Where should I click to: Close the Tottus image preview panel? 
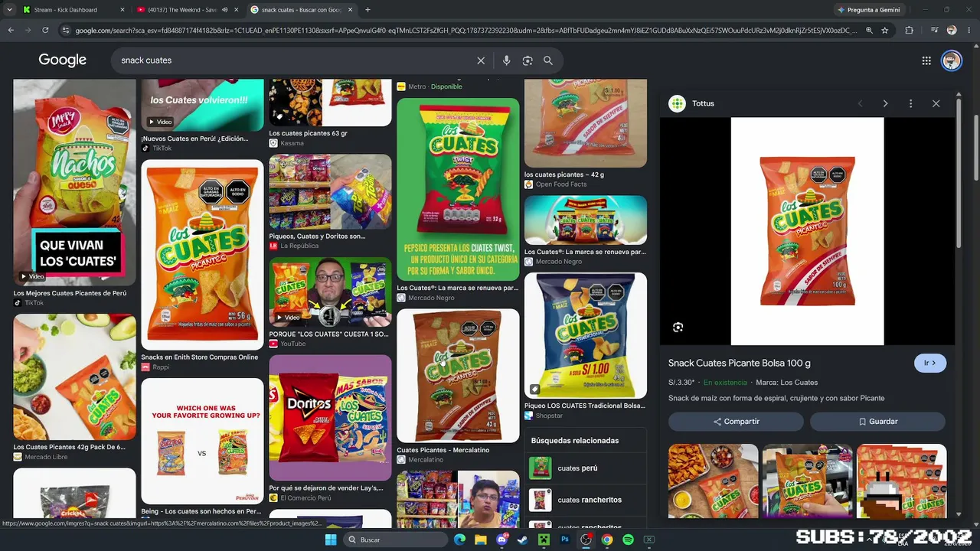pos(936,103)
